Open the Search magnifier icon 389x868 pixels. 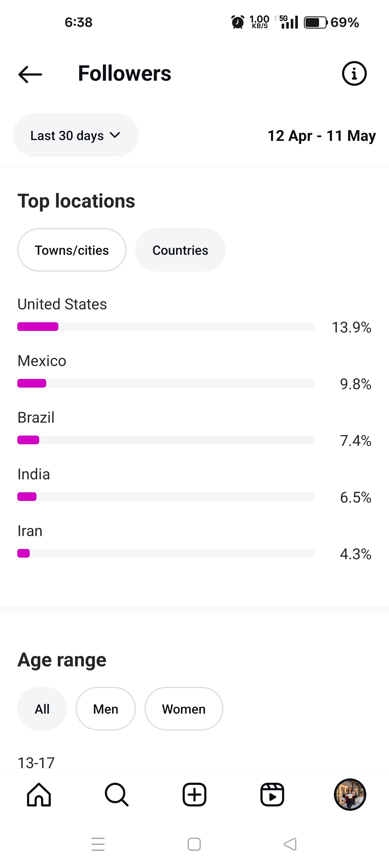[x=116, y=795]
